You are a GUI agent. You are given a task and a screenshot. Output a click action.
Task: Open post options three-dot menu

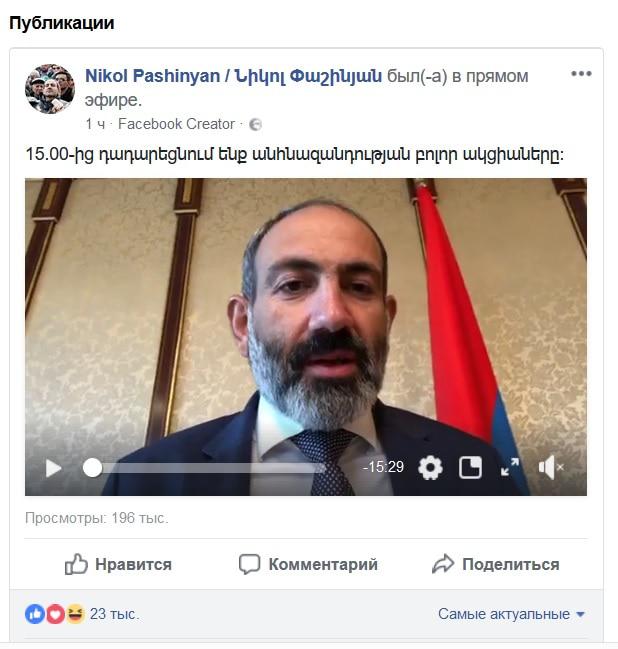581,74
